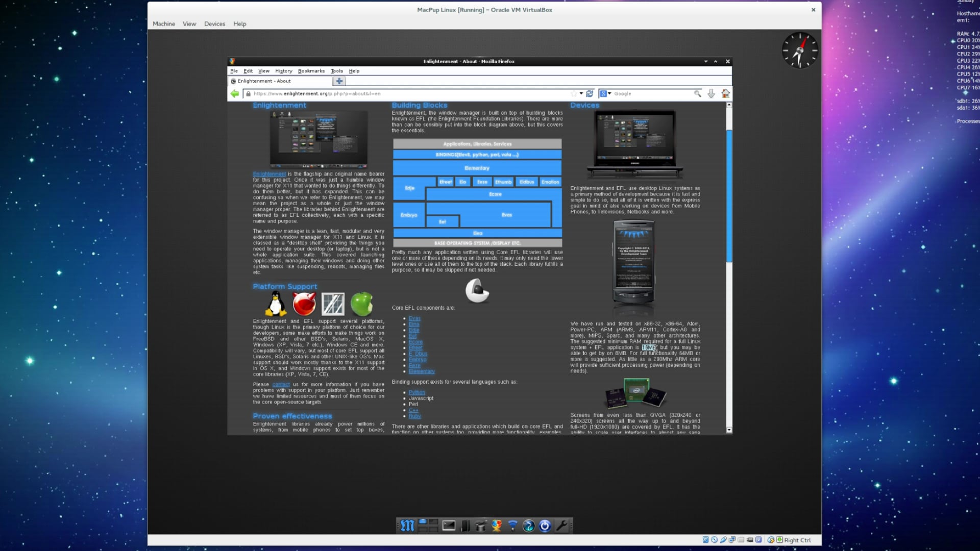Viewport: 980px width, 551px height.
Task: Open the Elementary component link
Action: (x=422, y=372)
